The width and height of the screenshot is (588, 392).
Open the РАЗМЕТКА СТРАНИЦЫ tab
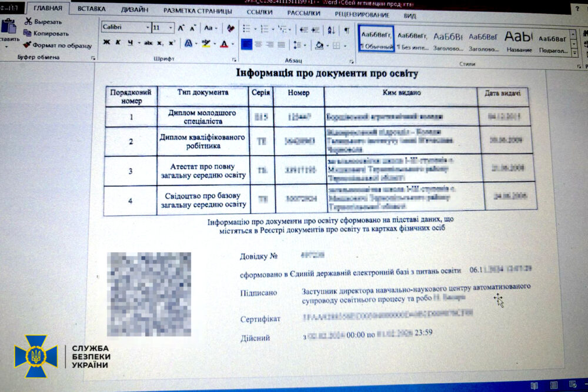point(193,11)
